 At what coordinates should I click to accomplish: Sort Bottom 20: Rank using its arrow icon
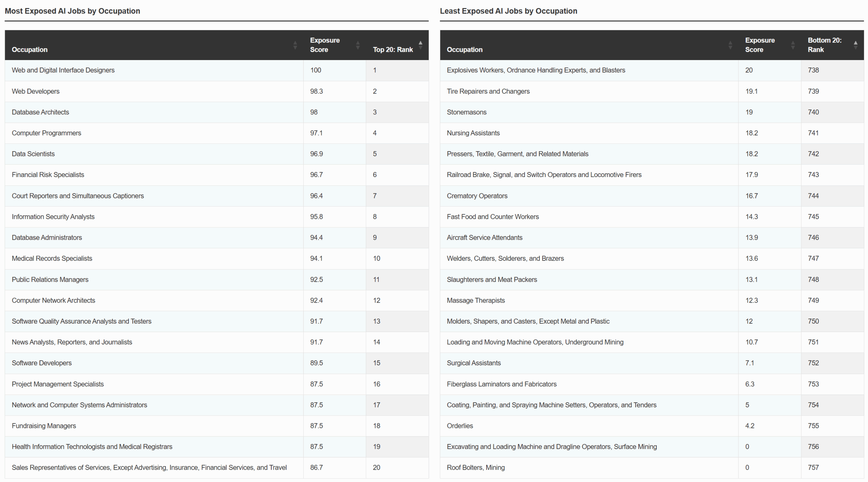[856, 44]
